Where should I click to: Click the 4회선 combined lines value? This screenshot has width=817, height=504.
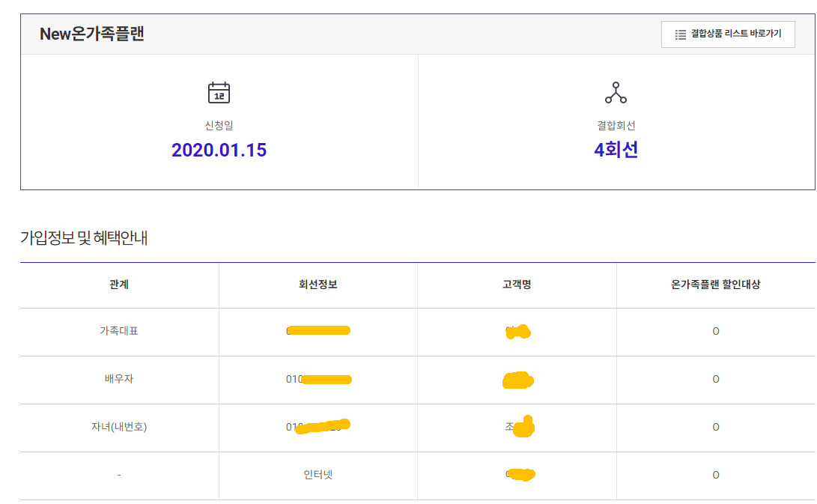(x=616, y=150)
